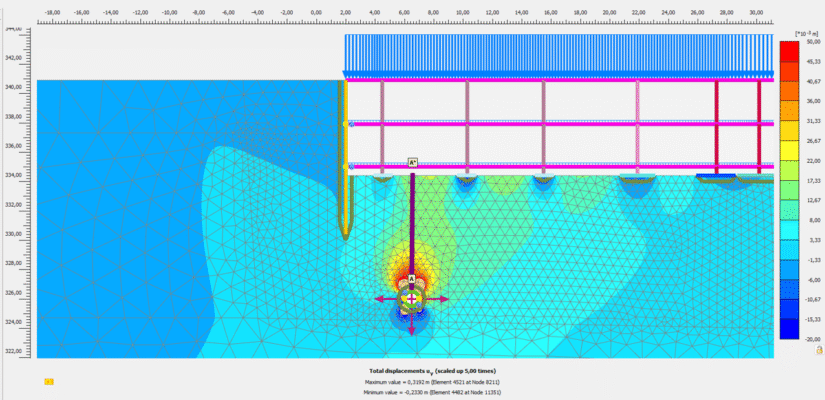Click the darkest blue bottom legend swatch
This screenshot has height=400, width=825.
coord(789,329)
